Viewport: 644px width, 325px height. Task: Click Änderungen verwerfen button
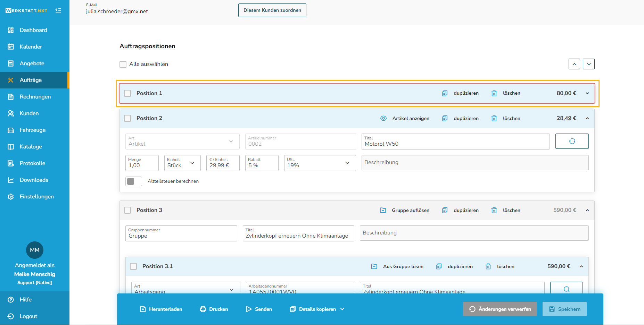pyautogui.click(x=500, y=309)
